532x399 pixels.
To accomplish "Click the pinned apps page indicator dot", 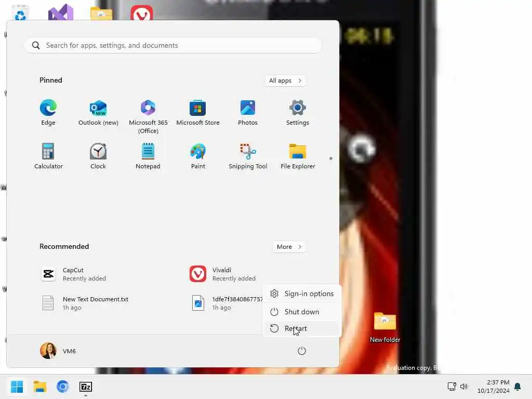I will coord(331,158).
